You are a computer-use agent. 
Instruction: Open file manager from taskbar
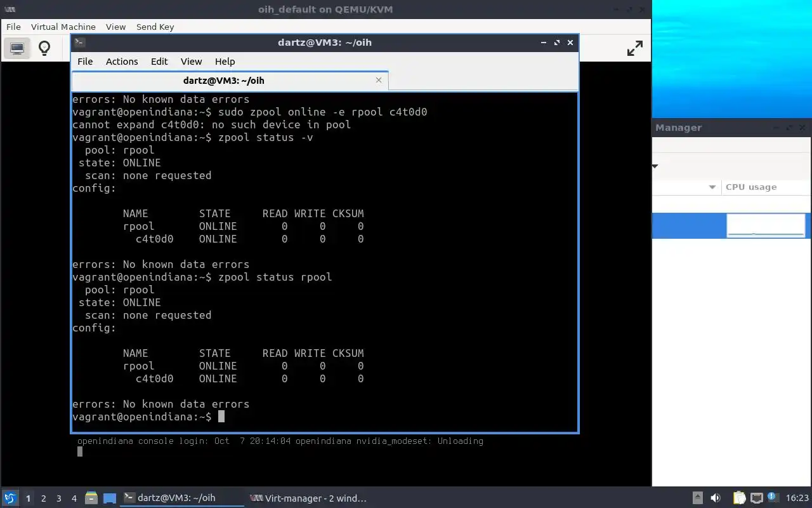tap(91, 498)
